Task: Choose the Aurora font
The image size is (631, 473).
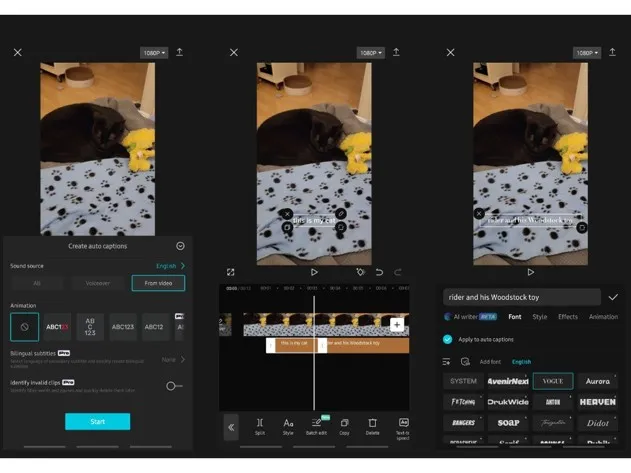Action: 598,381
